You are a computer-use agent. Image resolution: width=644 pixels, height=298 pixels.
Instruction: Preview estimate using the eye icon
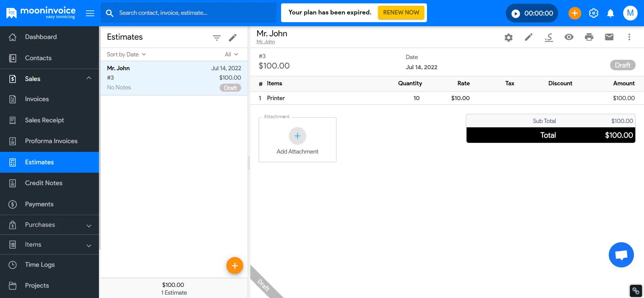[x=569, y=37]
